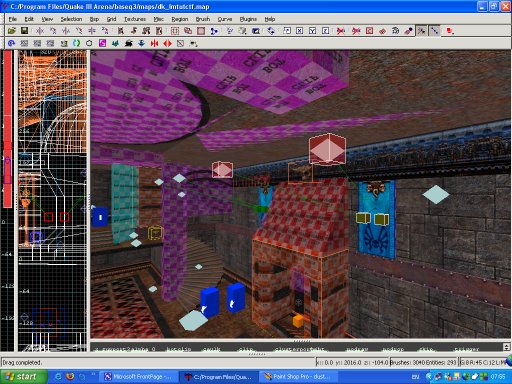Launch Firefox from quick launch
512x384 pixels.
pos(70,377)
